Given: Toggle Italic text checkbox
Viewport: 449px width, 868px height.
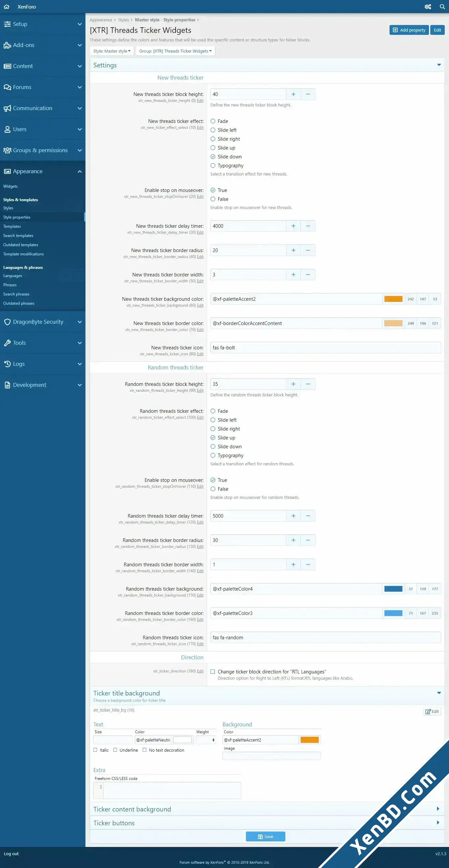Looking at the screenshot, I should [x=95, y=750].
